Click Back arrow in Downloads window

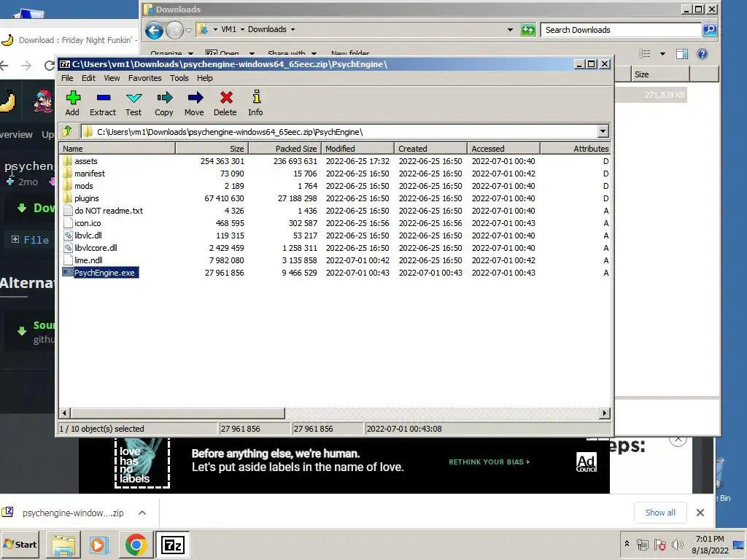pos(154,31)
